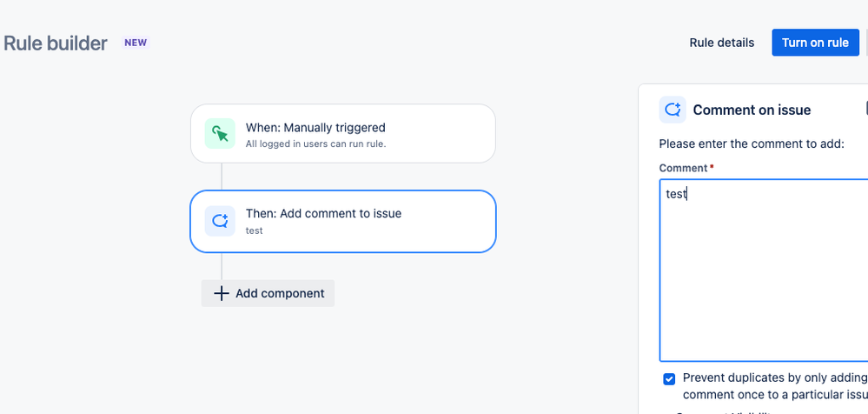Click the green cursor Manually triggered icon
The image size is (868, 414).
click(220, 134)
